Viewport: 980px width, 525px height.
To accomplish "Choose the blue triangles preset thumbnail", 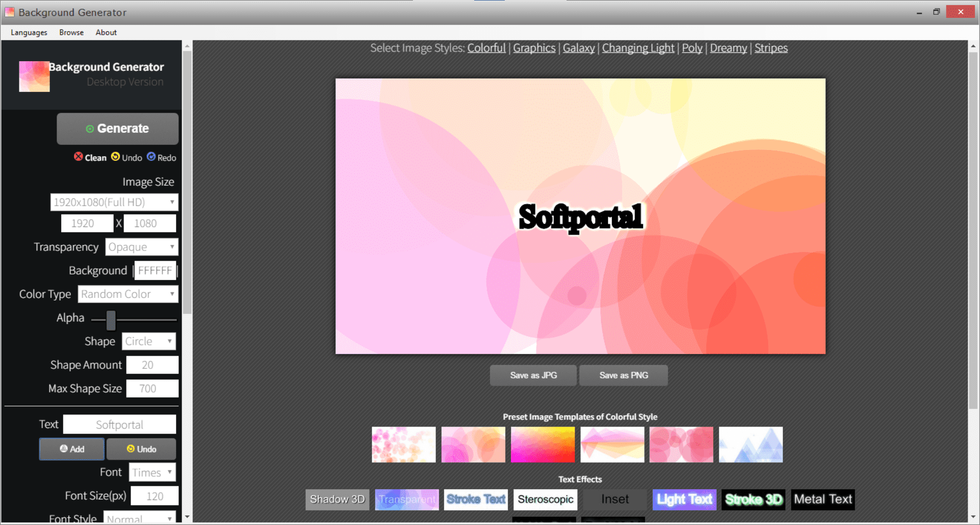I will click(x=751, y=444).
